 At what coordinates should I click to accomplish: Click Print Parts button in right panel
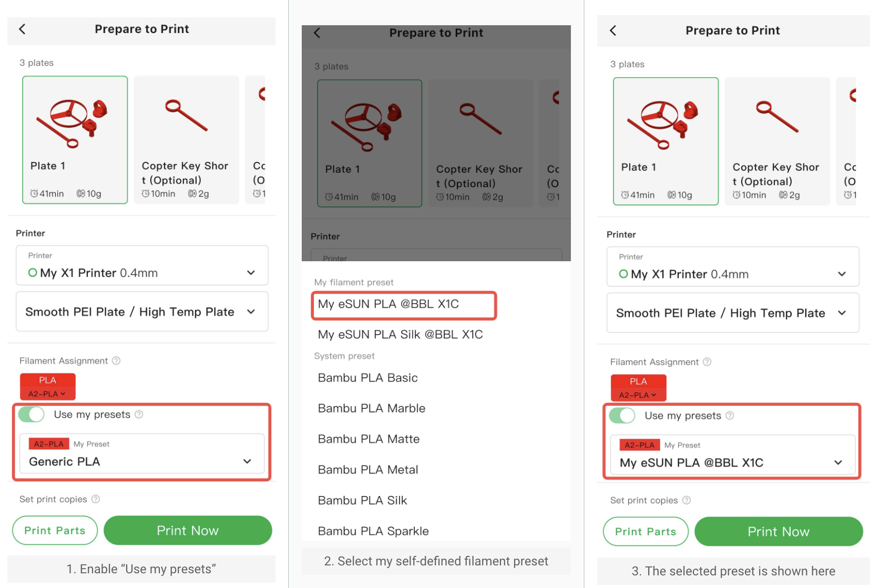(x=645, y=532)
